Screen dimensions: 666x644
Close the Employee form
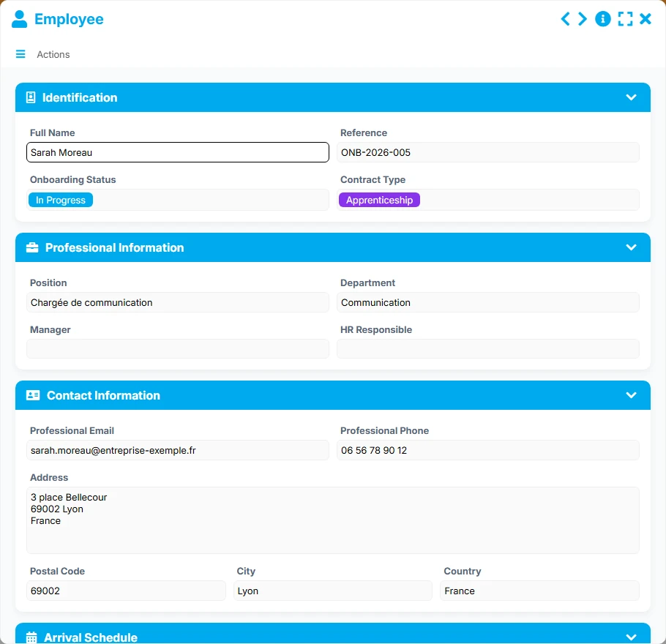646,19
